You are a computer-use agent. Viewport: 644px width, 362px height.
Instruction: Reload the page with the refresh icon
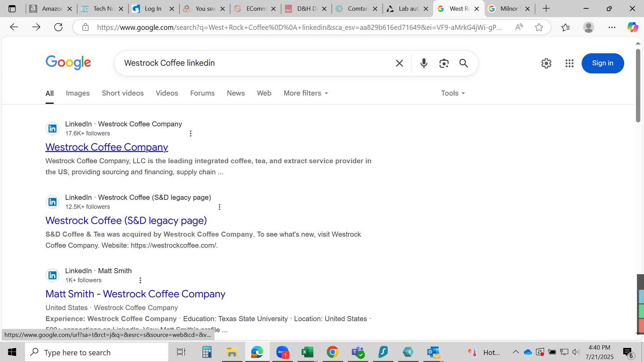[x=58, y=27]
